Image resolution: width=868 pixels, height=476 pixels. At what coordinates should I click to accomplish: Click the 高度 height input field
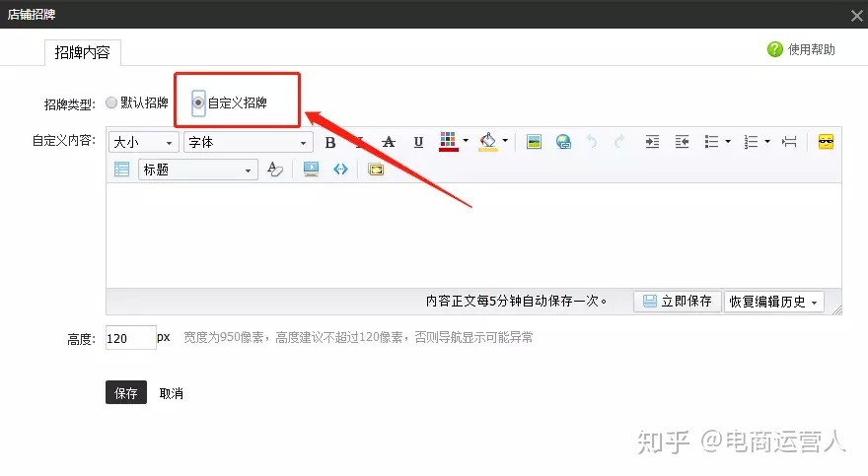[x=129, y=338]
